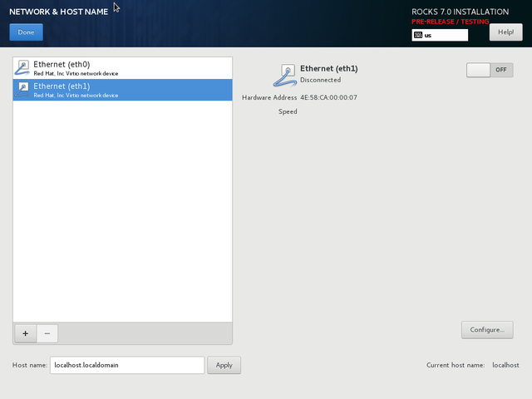This screenshot has width=532, height=399.
Task: Focus the Host name text field
Action: point(126,365)
